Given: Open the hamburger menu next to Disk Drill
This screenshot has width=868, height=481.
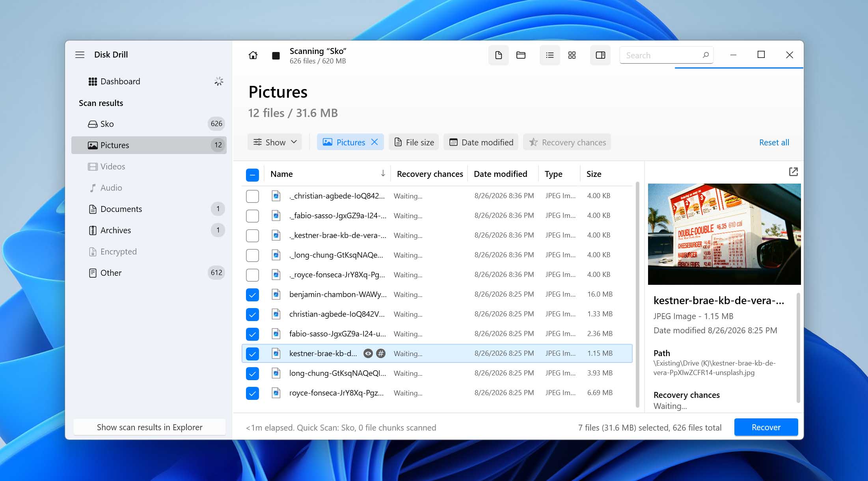Looking at the screenshot, I should (80, 55).
